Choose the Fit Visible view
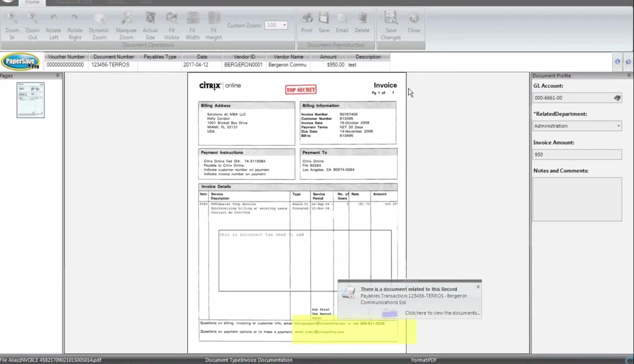The image size is (634, 364). click(x=171, y=25)
